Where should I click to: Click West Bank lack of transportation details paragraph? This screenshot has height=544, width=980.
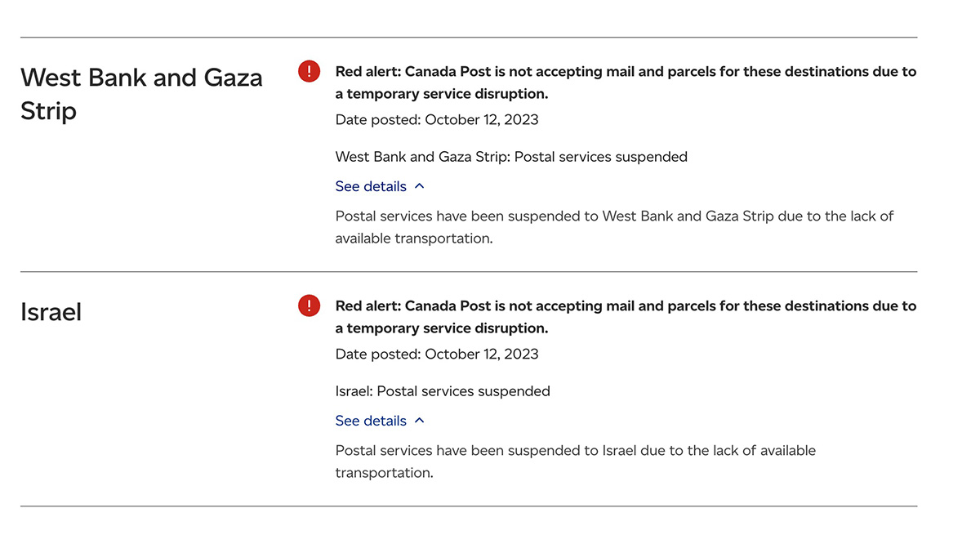[x=614, y=227]
